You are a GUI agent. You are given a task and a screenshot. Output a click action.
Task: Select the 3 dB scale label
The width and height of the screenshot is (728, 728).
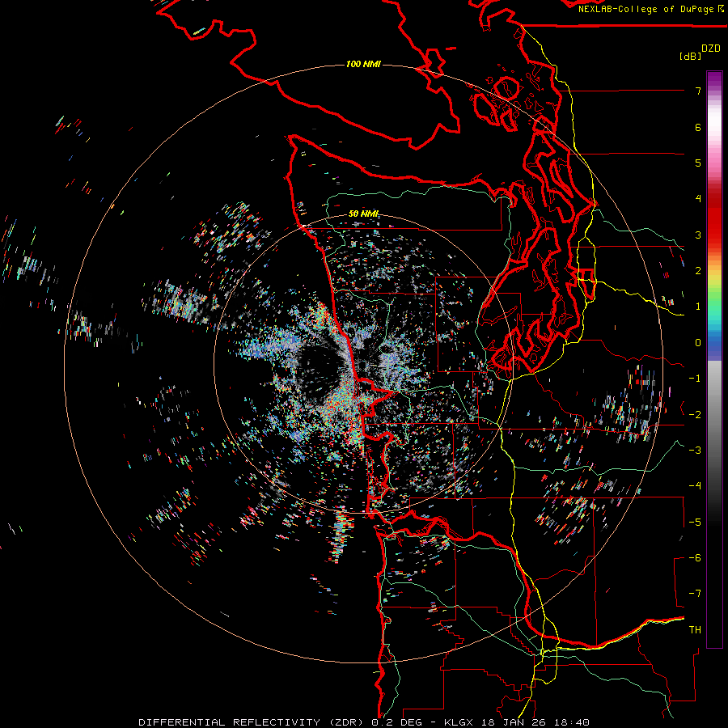pyautogui.click(x=698, y=235)
